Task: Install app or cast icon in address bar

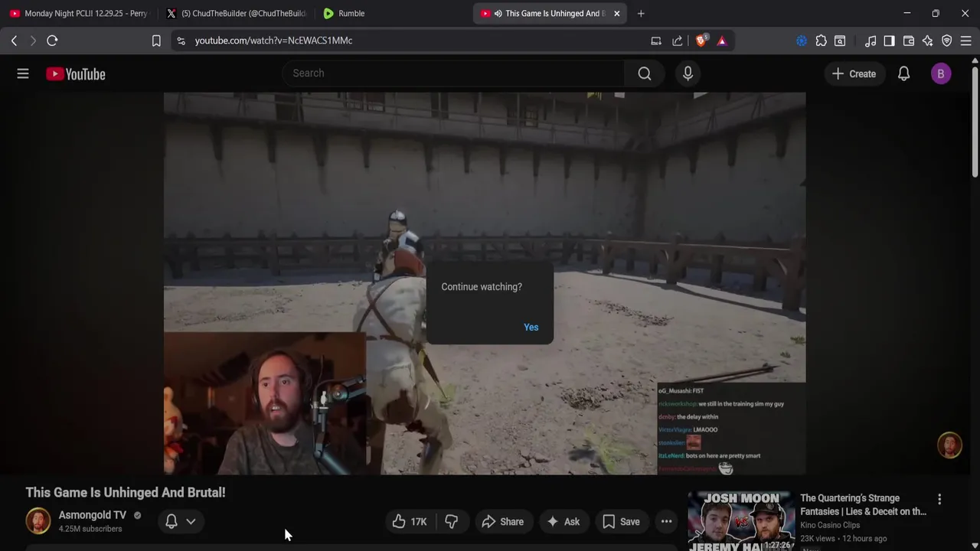Action: point(656,41)
